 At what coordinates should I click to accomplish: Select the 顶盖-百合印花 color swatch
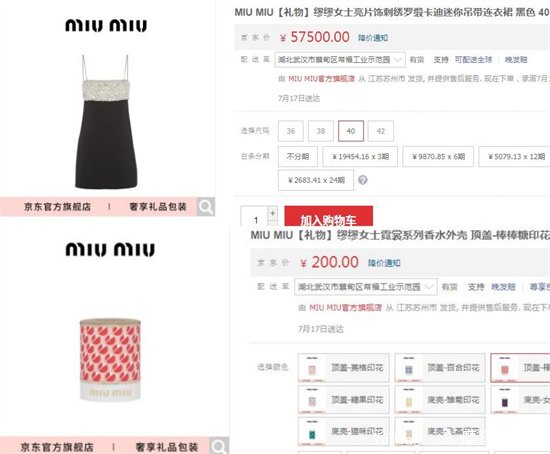pos(440,368)
